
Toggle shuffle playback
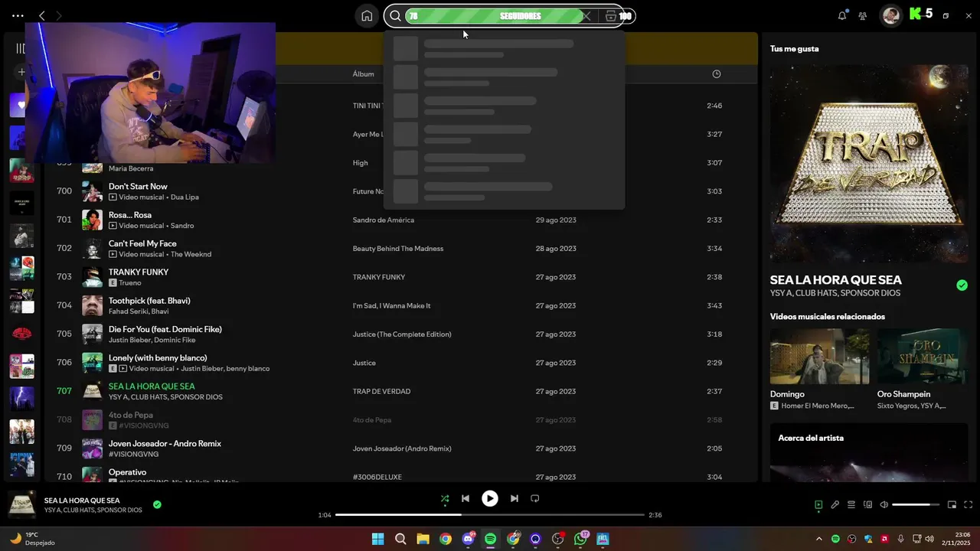click(x=445, y=498)
